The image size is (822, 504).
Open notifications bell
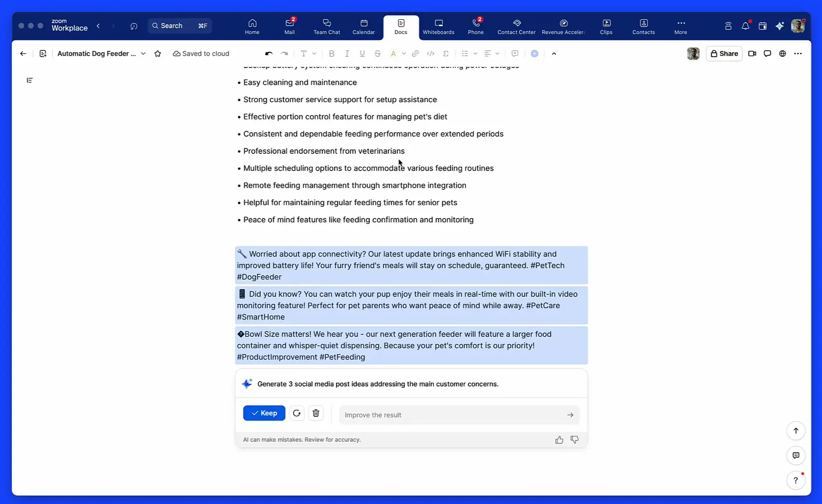pyautogui.click(x=746, y=26)
